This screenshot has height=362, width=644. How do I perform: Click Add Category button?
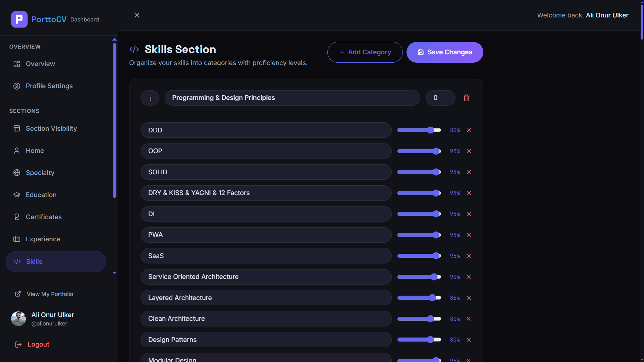365,52
